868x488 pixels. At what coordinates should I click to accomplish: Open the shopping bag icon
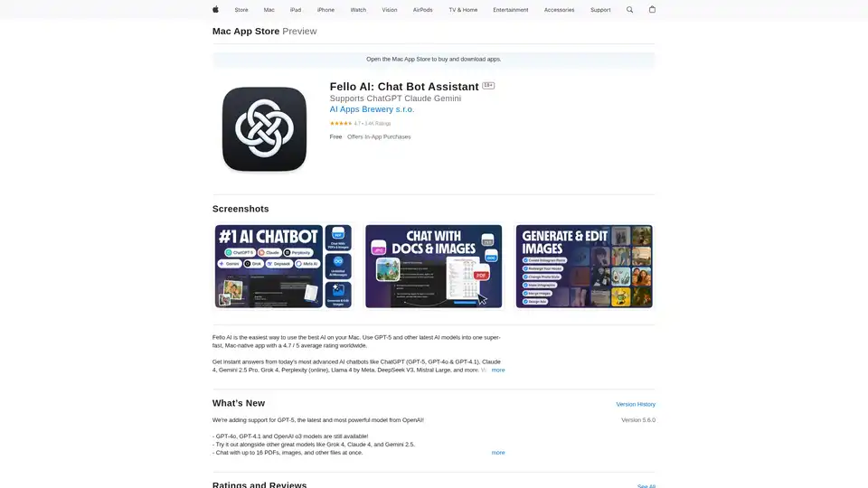tap(652, 10)
